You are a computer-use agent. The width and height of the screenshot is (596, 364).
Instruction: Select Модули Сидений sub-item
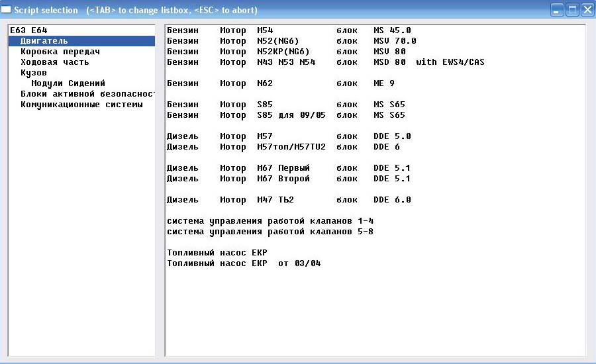tap(68, 83)
